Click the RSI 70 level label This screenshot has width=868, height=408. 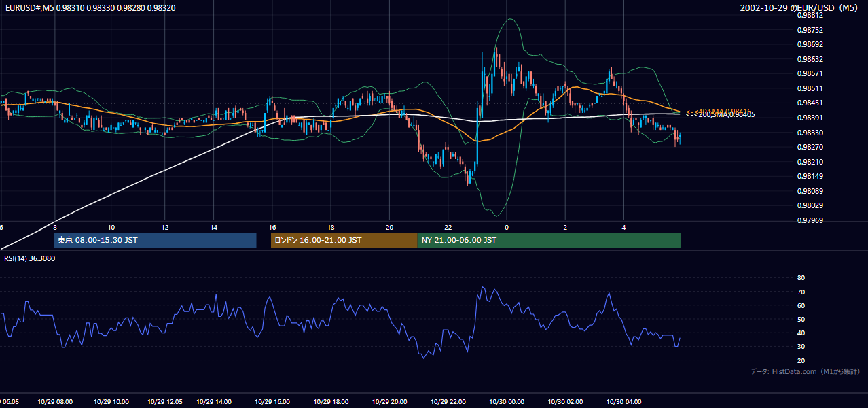(x=801, y=292)
